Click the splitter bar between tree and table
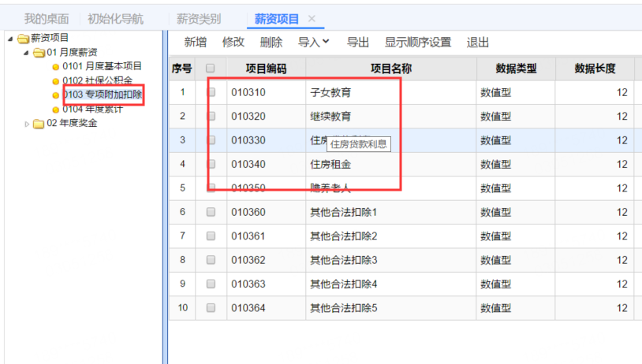Viewport: 642px width, 364px height. (x=165, y=197)
